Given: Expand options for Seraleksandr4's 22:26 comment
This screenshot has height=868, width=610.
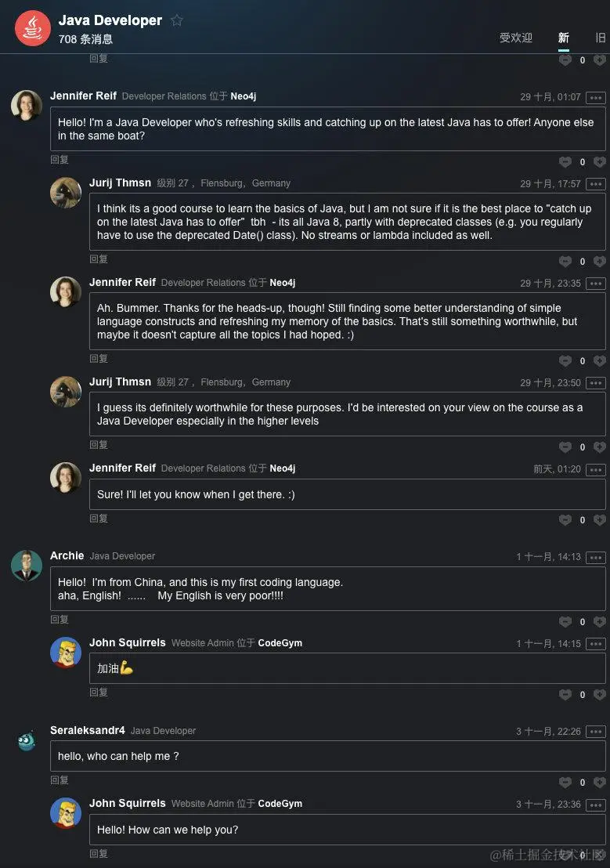Looking at the screenshot, I should [x=596, y=732].
